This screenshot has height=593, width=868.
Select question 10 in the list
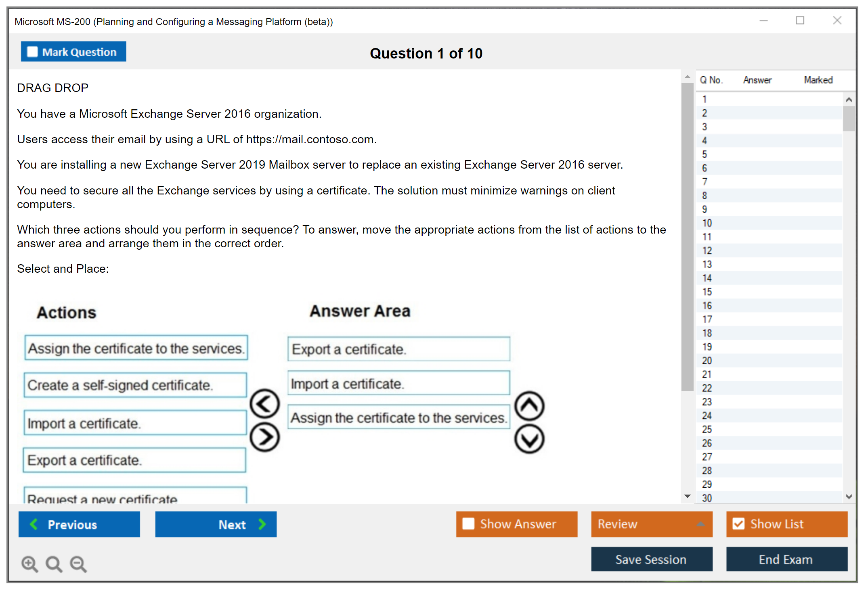pyautogui.click(x=707, y=223)
